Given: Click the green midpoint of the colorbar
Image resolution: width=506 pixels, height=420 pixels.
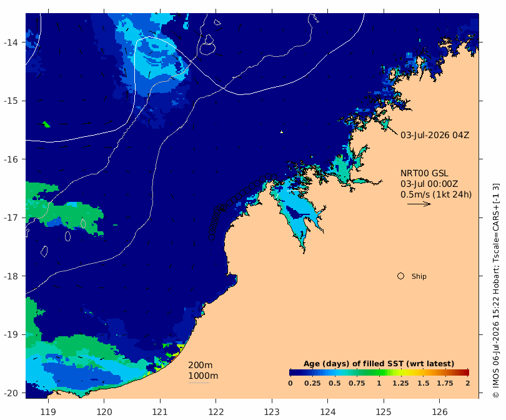Looking at the screenshot, I should coord(379,372).
